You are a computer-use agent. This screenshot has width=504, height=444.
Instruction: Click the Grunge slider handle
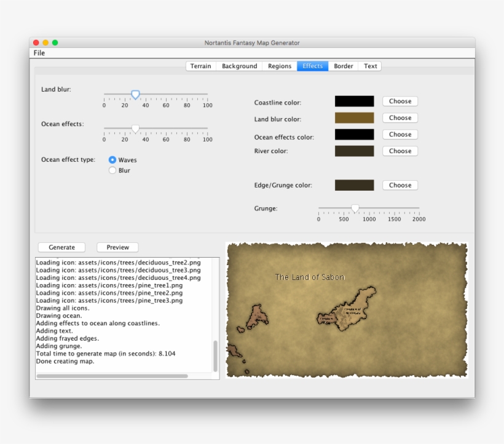[355, 208]
